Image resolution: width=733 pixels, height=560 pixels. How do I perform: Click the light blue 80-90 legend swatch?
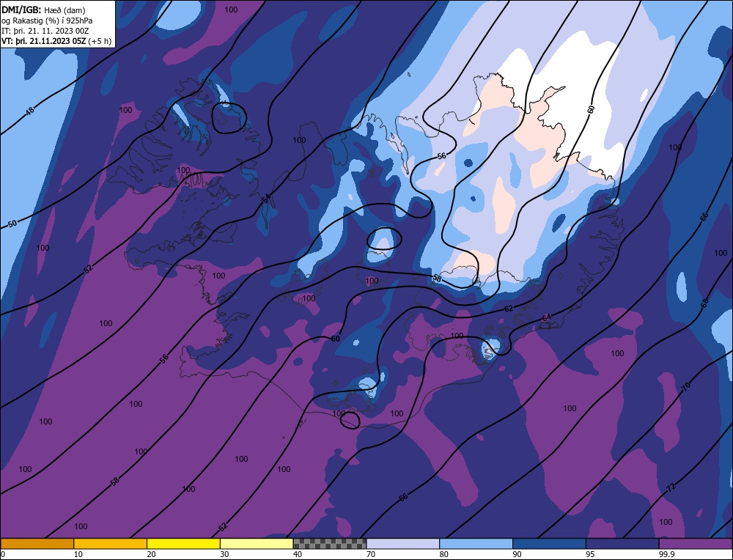pos(476,543)
